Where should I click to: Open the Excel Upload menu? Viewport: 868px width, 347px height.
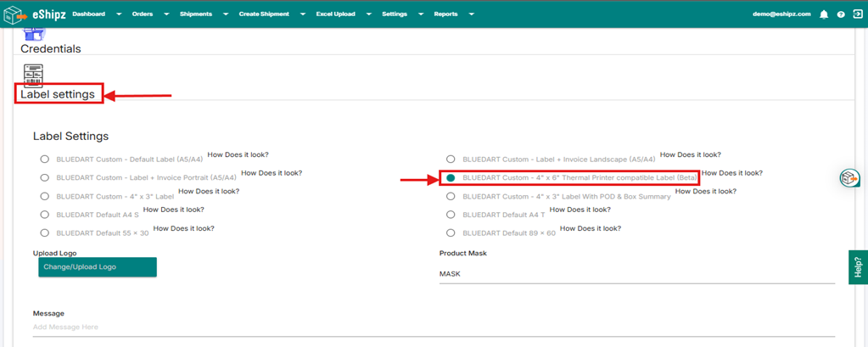[335, 14]
